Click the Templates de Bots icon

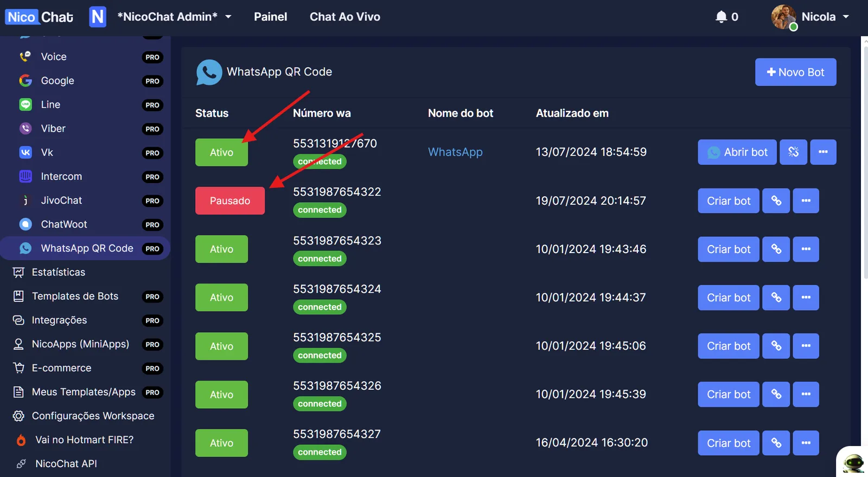pos(18,296)
